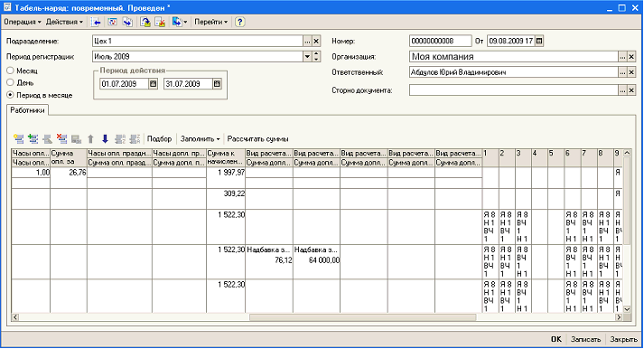
Task: Expand the dropdown arrow beside the create-based-on icon
Action: (x=185, y=23)
